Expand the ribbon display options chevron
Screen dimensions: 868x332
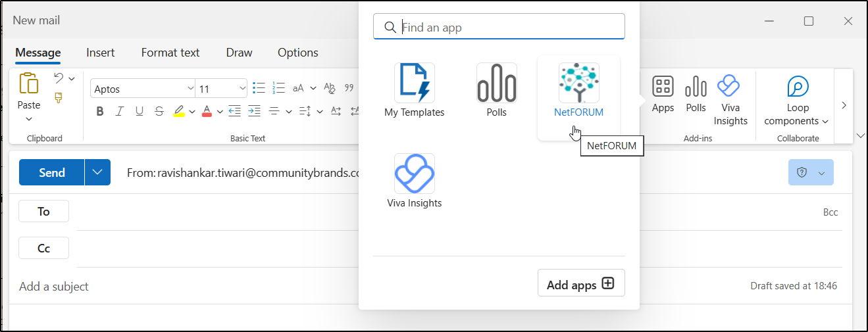pos(861,135)
